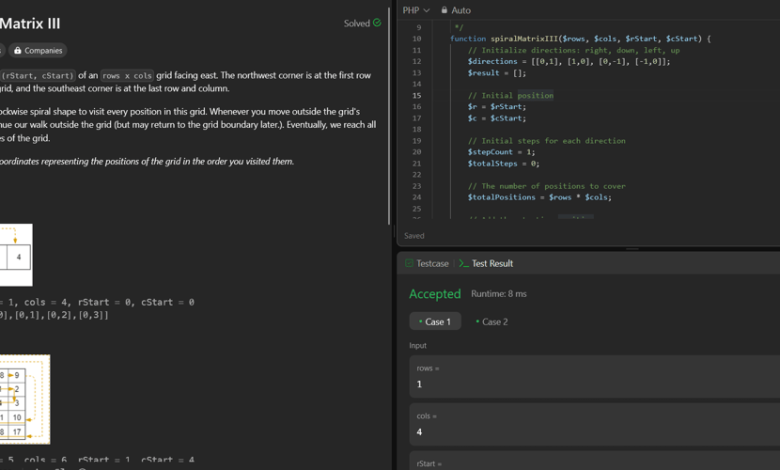This screenshot has height=470, width=780.
Task: Click line number 10 in the gutter
Action: tap(417, 39)
